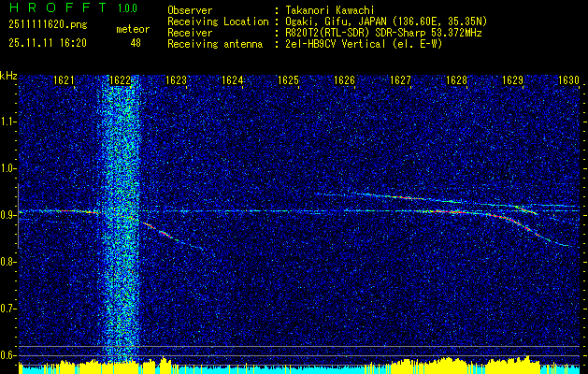Click the date 25.11.11 16:20
This screenshot has width=588, height=374.
pyautogui.click(x=48, y=43)
